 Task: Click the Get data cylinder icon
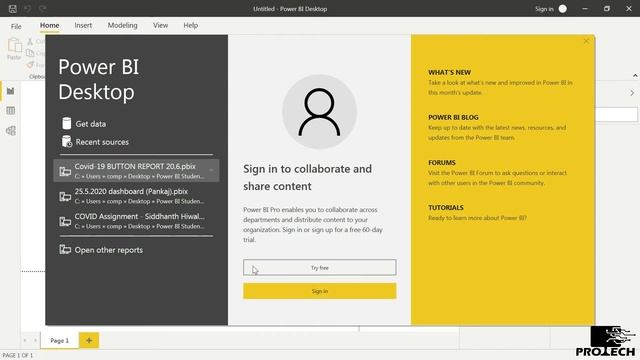(67, 123)
